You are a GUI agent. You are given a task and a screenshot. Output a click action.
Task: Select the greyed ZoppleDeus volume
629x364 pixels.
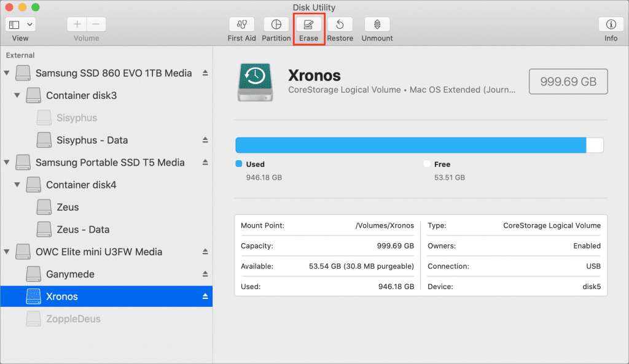[72, 319]
